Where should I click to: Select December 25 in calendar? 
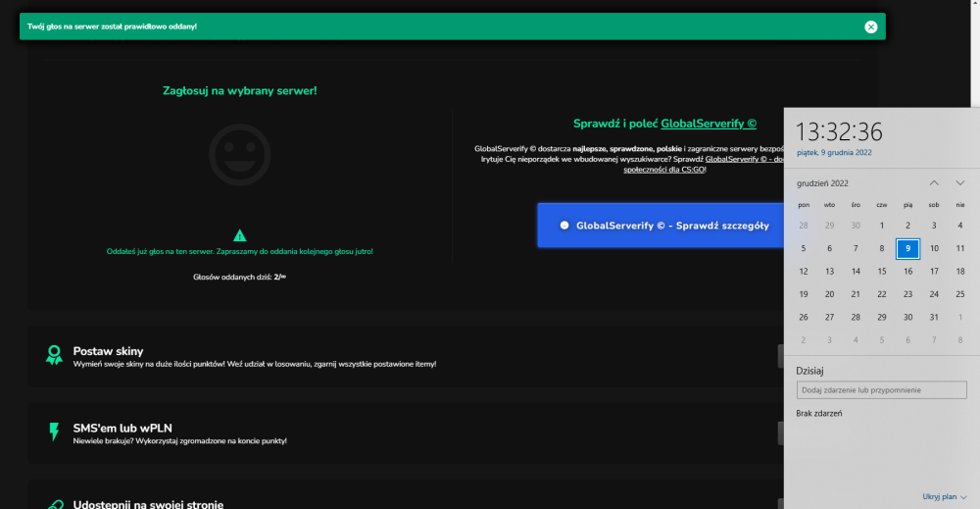pos(960,294)
